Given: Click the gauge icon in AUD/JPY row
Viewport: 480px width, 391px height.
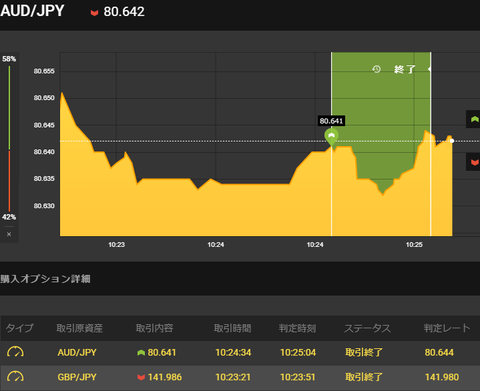Looking at the screenshot, I should [15, 352].
